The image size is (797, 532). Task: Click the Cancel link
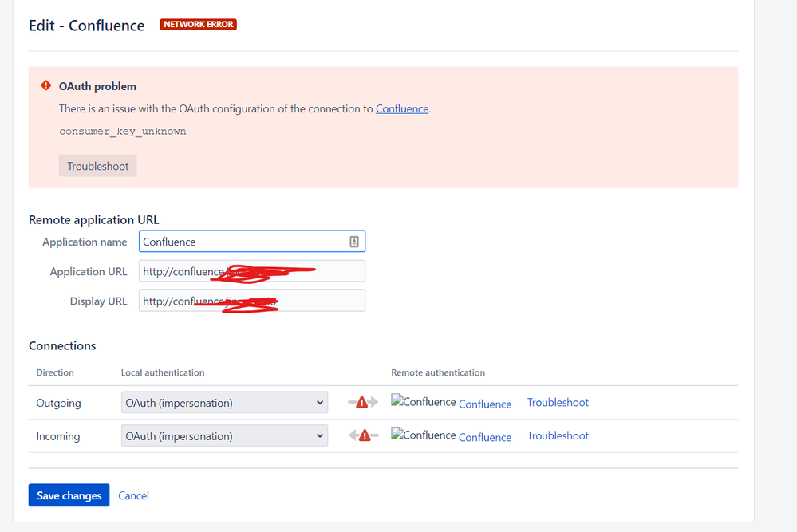tap(134, 496)
